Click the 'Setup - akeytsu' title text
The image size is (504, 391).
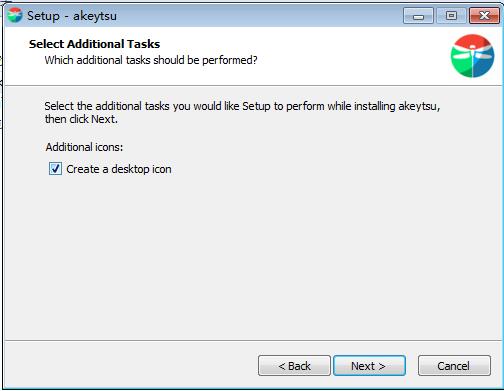pos(72,16)
